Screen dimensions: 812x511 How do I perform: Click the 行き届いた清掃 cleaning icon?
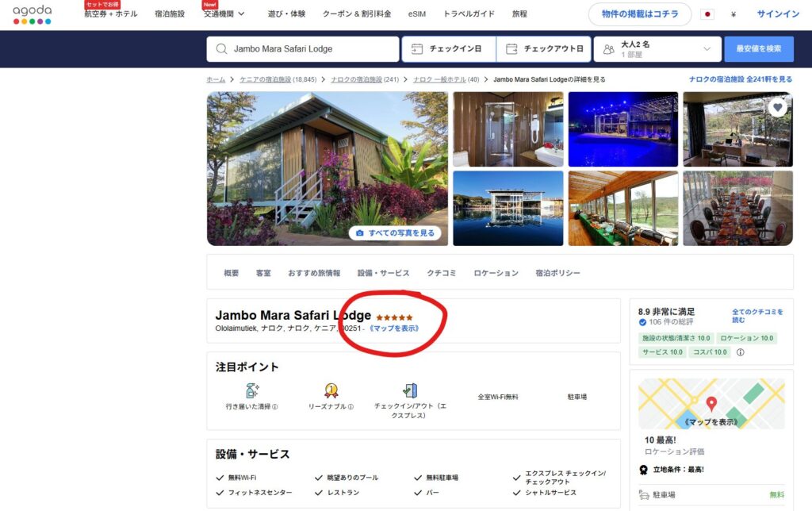[x=252, y=390]
